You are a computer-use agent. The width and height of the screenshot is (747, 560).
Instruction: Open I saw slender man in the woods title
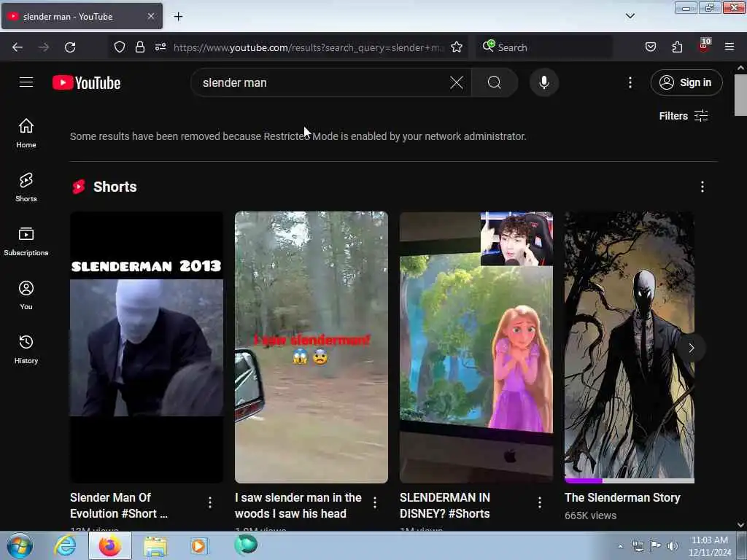pos(298,505)
